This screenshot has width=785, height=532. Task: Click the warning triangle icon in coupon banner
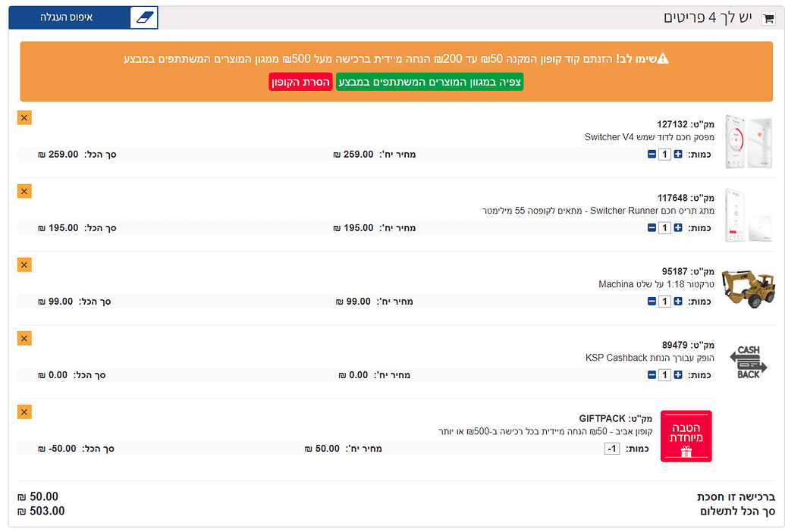tap(662, 58)
